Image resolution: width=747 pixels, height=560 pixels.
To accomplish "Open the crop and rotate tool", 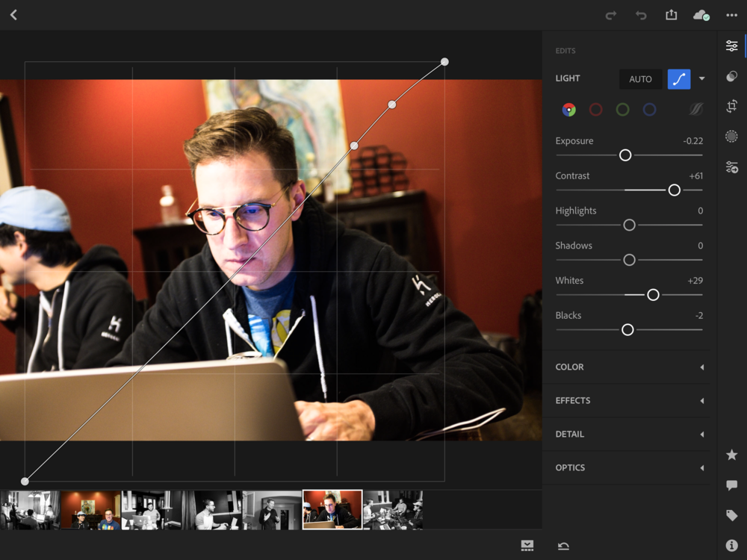I will pyautogui.click(x=731, y=106).
